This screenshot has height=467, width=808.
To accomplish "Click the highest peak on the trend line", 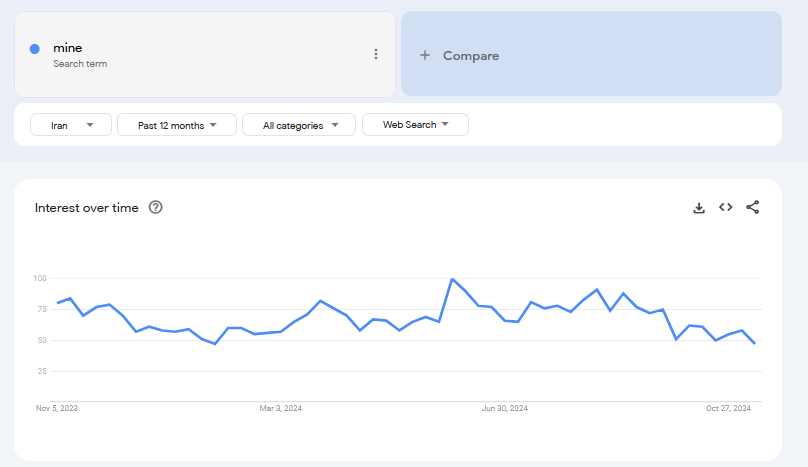I will pos(452,279).
